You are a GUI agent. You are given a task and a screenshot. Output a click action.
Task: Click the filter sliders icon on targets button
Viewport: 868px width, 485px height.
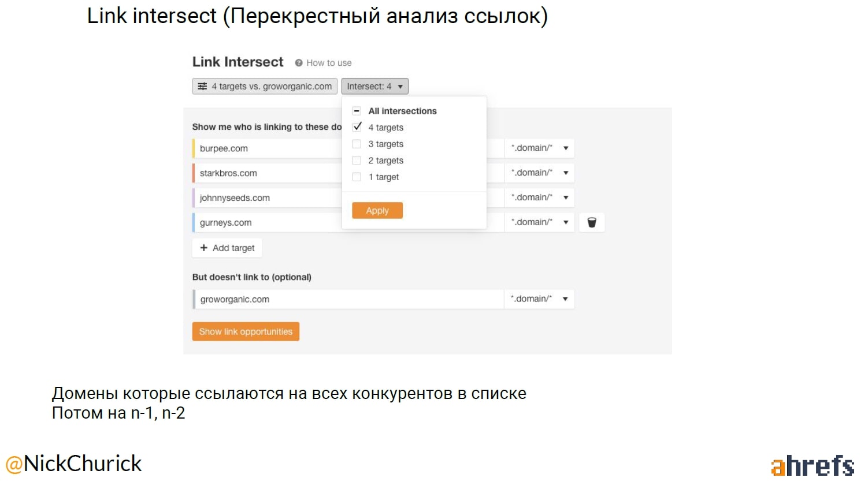point(202,87)
